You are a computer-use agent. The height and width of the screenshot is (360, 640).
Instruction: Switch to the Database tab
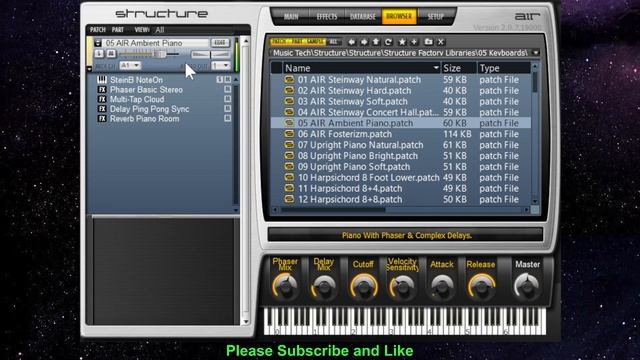[362, 16]
